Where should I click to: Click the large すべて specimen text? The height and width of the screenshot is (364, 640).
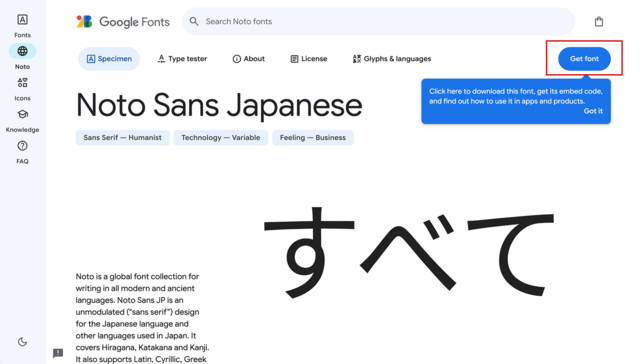pyautogui.click(x=408, y=252)
